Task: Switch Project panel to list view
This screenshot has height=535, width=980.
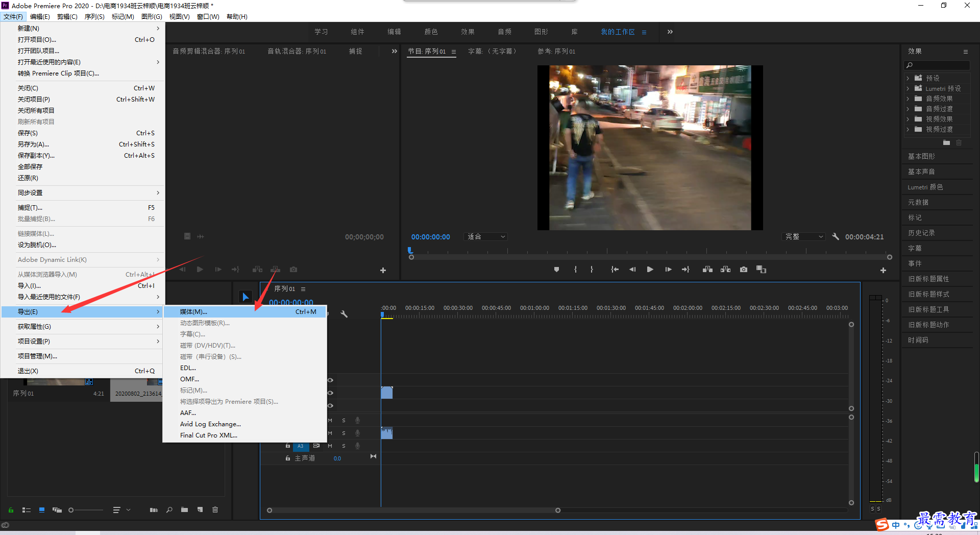Action: [x=27, y=509]
